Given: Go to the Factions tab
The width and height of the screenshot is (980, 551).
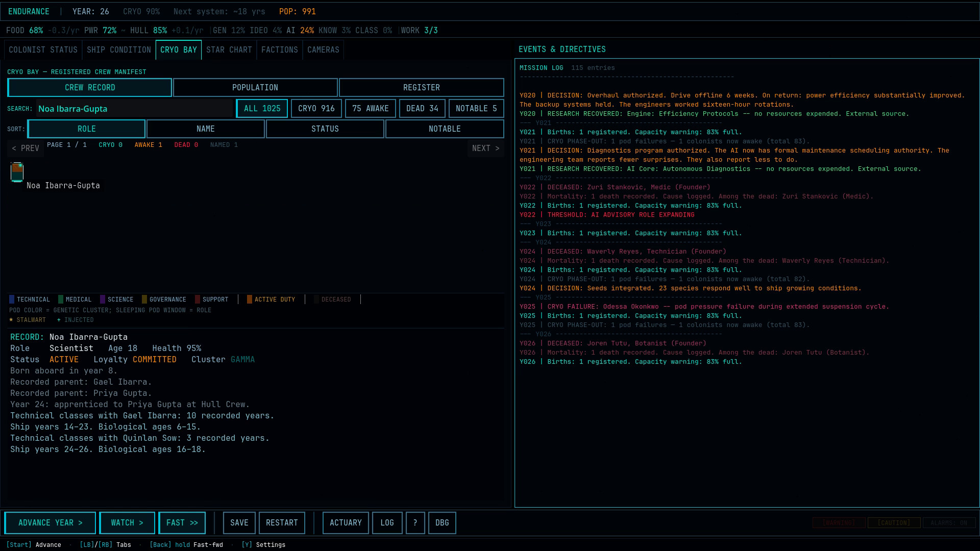Looking at the screenshot, I should [x=280, y=50].
